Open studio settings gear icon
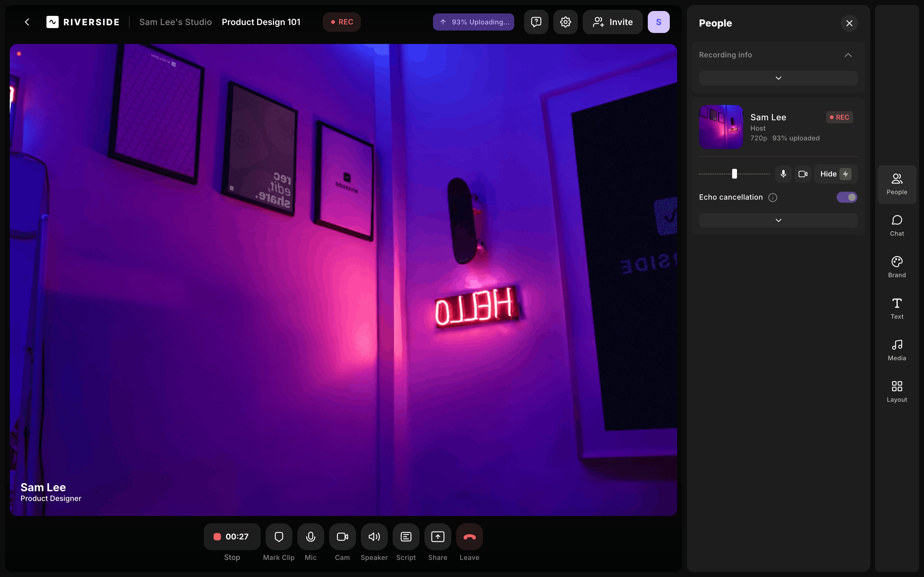This screenshot has width=924, height=577. (565, 22)
